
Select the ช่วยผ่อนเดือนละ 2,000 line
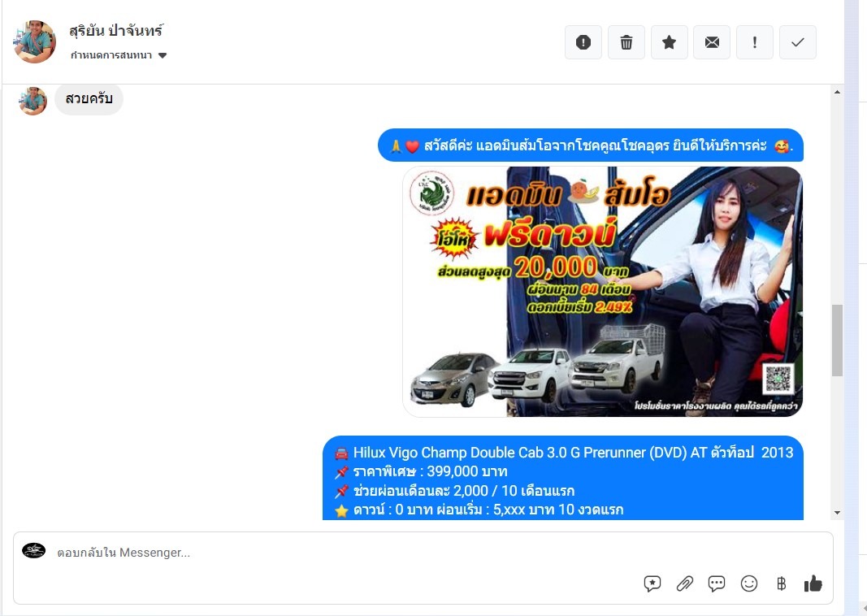[454, 491]
